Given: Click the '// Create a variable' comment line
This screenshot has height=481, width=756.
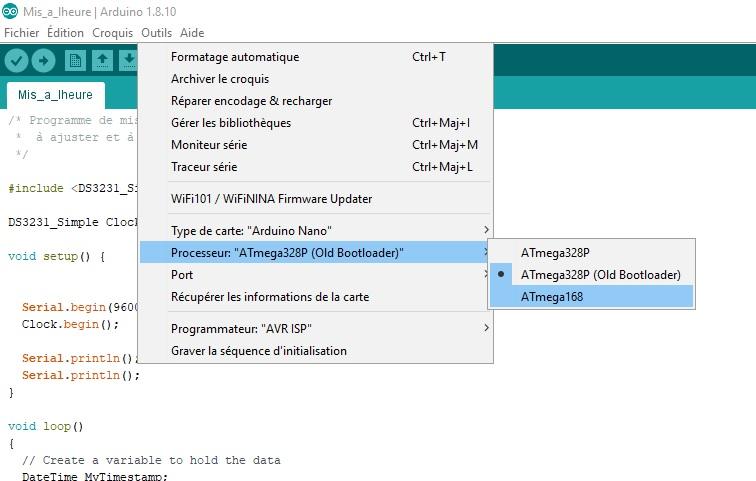Looking at the screenshot, I should [x=151, y=460].
